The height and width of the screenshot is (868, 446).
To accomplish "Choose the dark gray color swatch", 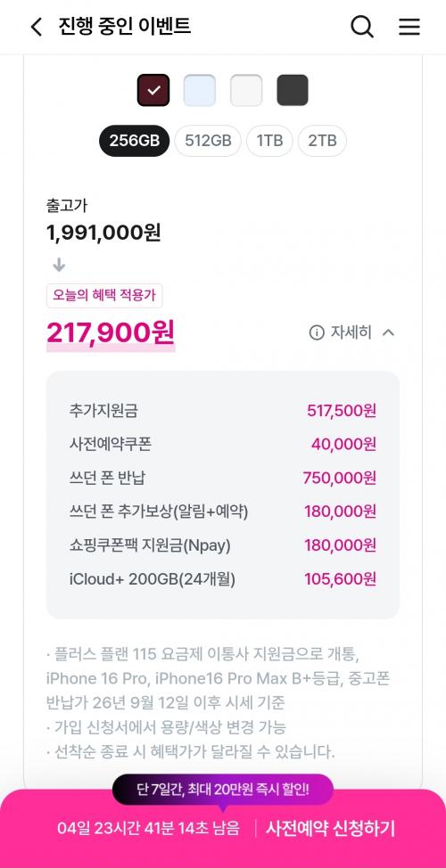I will 293,90.
